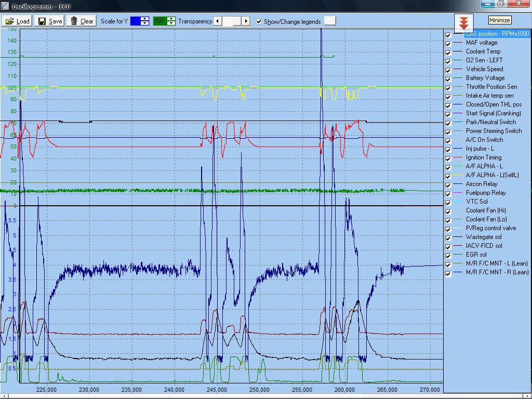The image size is (532, 399).
Task: Toggle the Coolant Temp checkbox
Action: pos(448,52)
